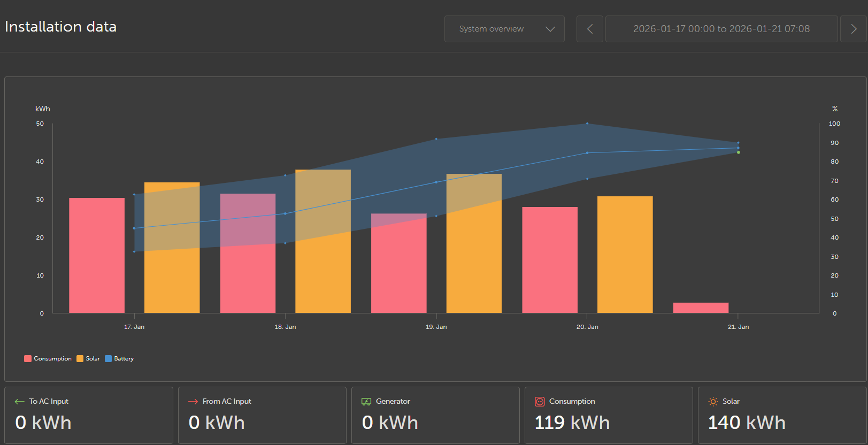The height and width of the screenshot is (445, 868).
Task: Click the 17 Jan consumption bar
Action: [97, 256]
